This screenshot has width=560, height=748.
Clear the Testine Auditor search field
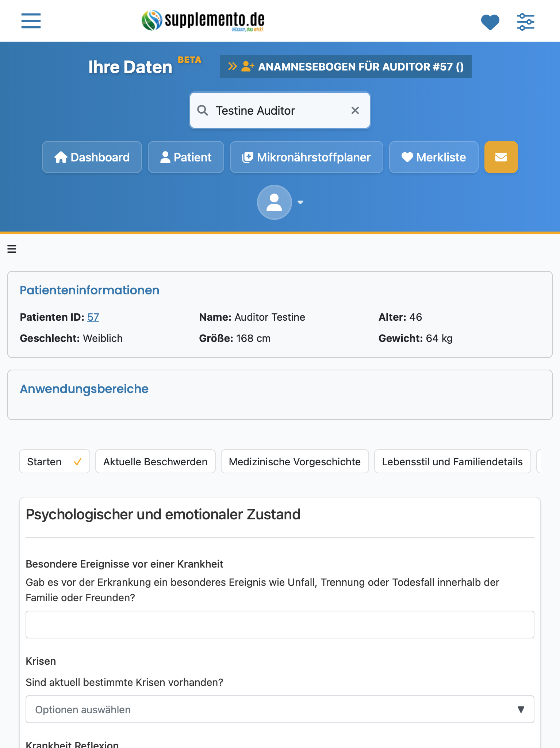[355, 110]
